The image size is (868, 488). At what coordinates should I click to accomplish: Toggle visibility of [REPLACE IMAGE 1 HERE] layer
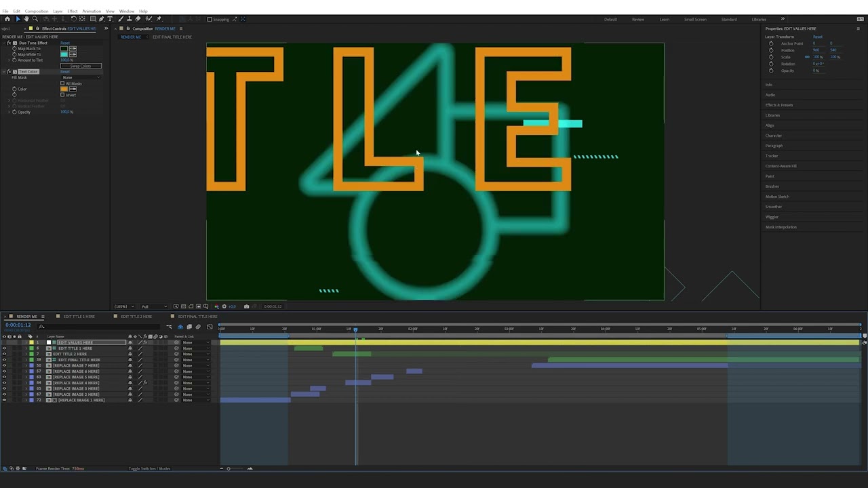pos(4,400)
